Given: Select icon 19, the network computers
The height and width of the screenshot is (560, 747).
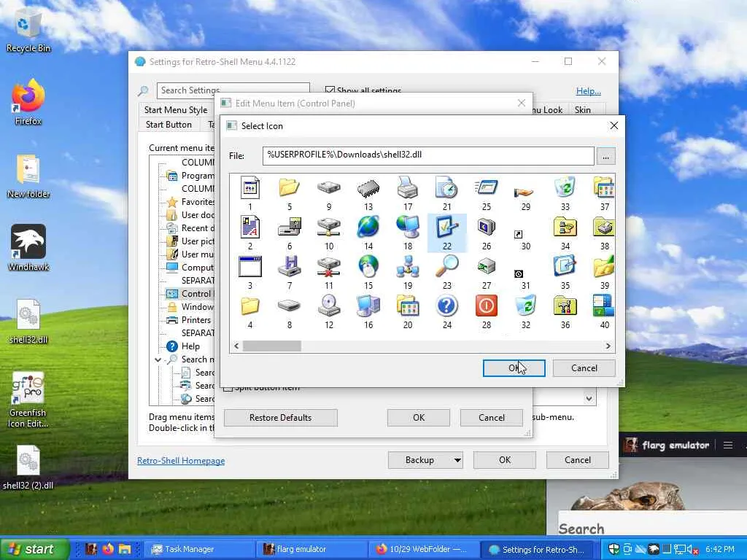Looking at the screenshot, I should (408, 267).
